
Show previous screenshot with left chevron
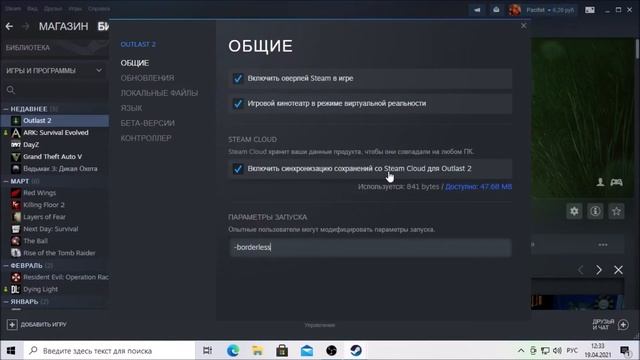(x=580, y=270)
